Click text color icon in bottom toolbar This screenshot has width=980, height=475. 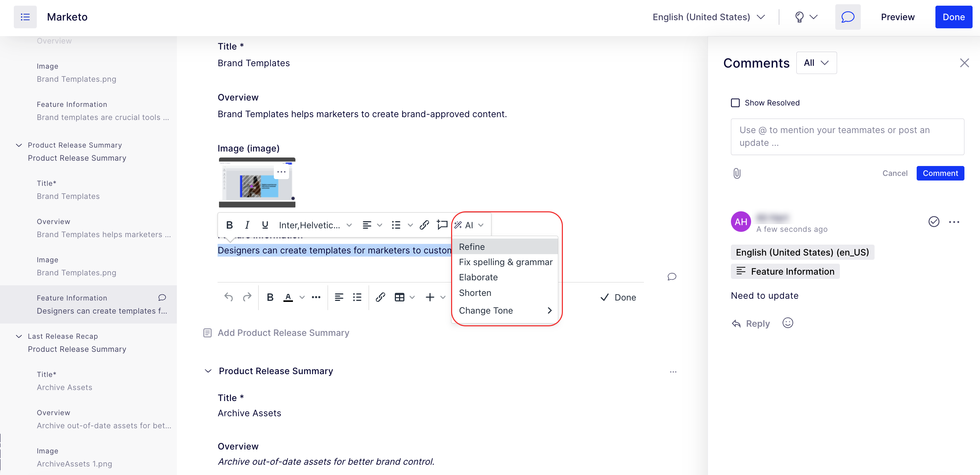288,297
